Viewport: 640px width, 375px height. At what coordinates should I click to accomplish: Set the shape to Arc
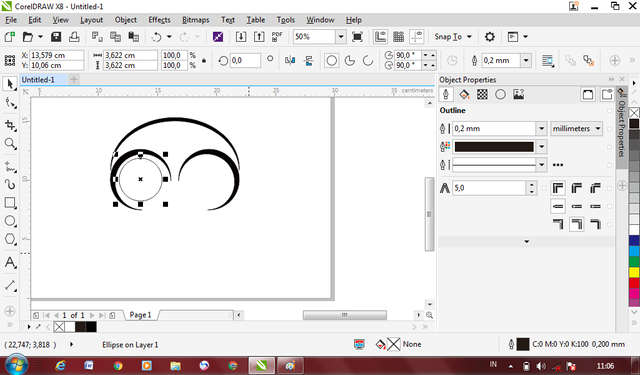tap(368, 61)
